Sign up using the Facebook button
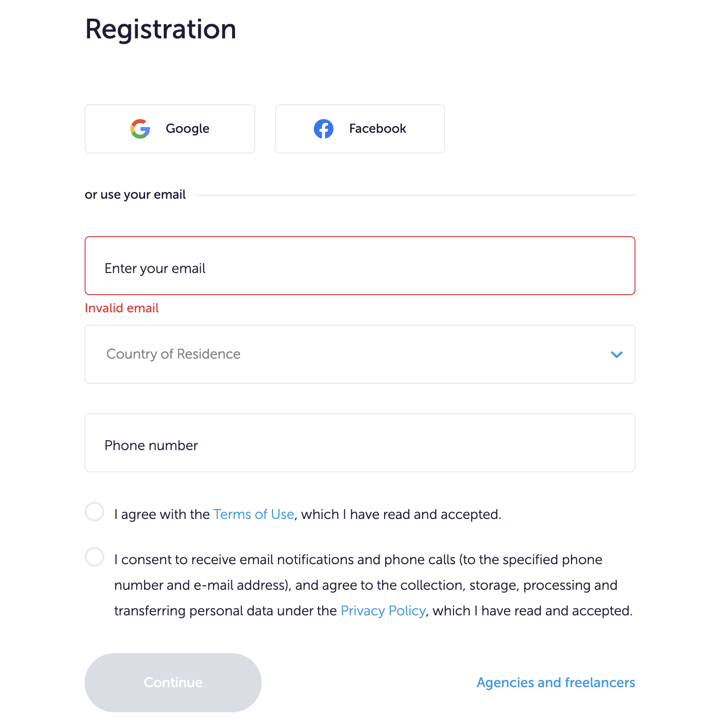This screenshot has width=725, height=728. pyautogui.click(x=360, y=129)
